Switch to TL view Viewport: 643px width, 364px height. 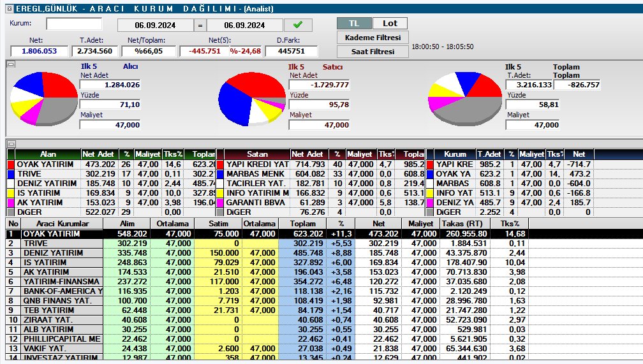(354, 24)
